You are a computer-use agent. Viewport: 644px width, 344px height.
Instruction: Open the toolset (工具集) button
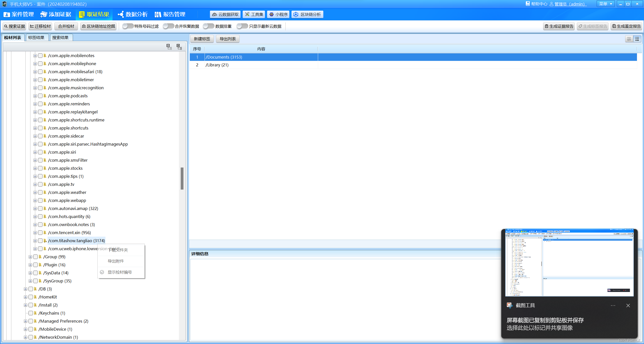tap(254, 14)
